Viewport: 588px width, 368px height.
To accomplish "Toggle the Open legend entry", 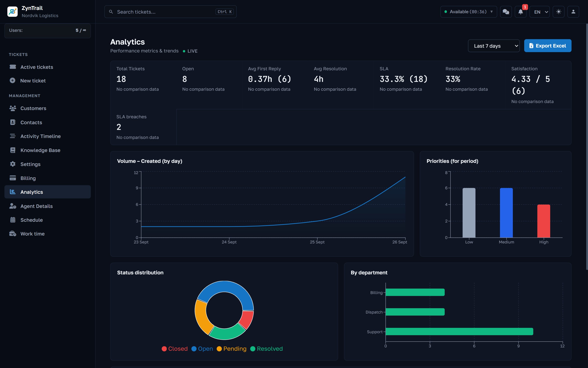I will point(202,348).
